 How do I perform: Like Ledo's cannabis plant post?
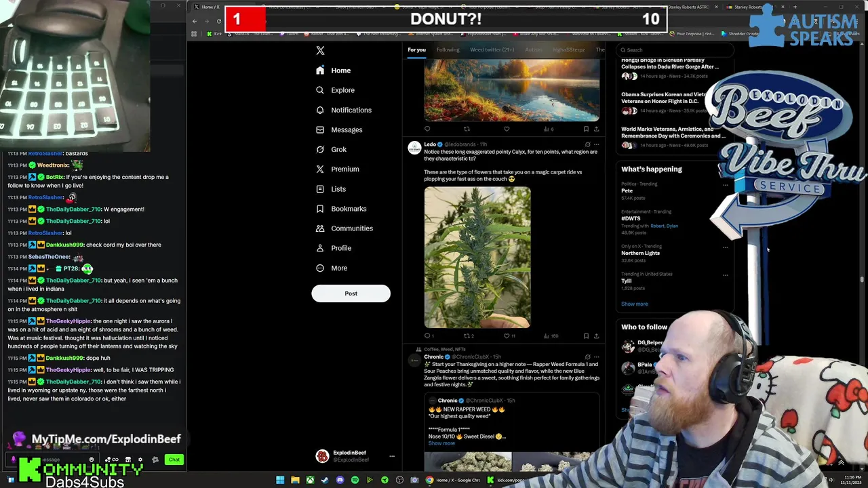(x=507, y=335)
